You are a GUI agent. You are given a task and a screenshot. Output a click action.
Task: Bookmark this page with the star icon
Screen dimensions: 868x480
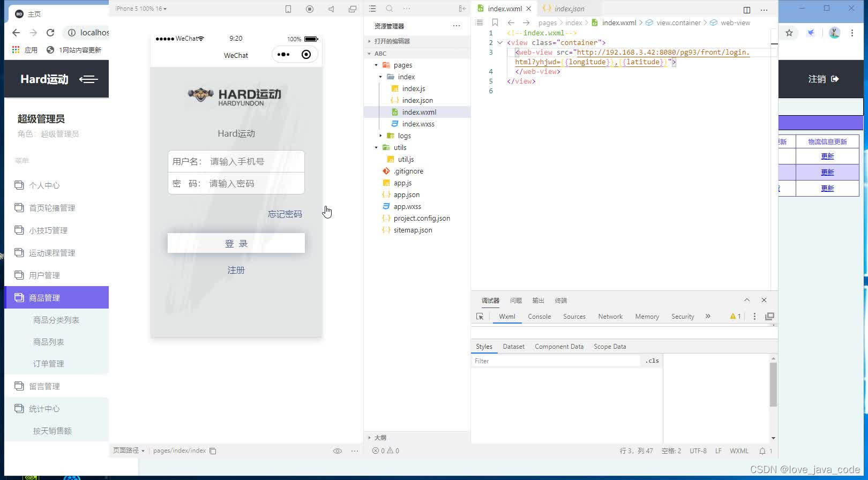(789, 33)
